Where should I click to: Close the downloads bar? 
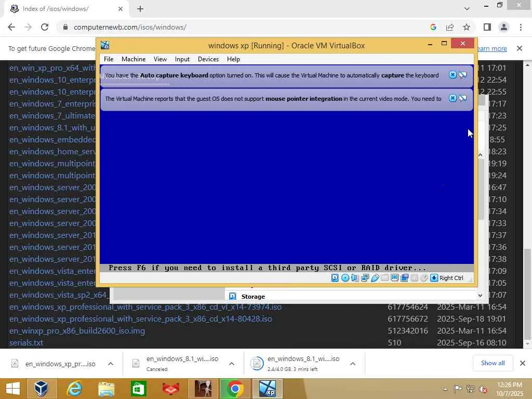pos(523,363)
